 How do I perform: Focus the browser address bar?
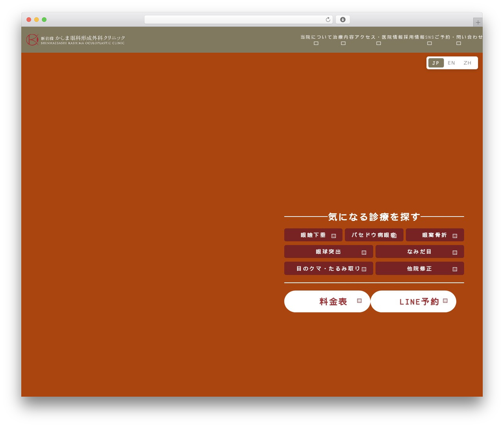pos(239,20)
